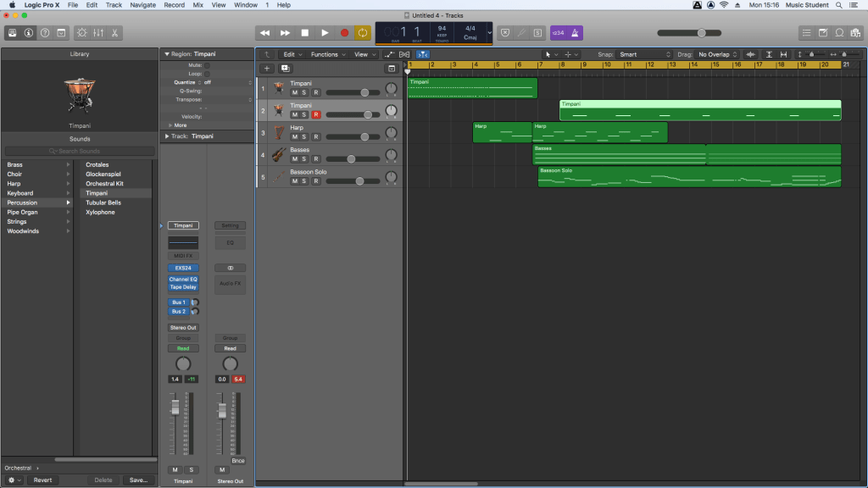Click the add new track plus button
This screenshot has height=488, width=868.
(x=266, y=69)
